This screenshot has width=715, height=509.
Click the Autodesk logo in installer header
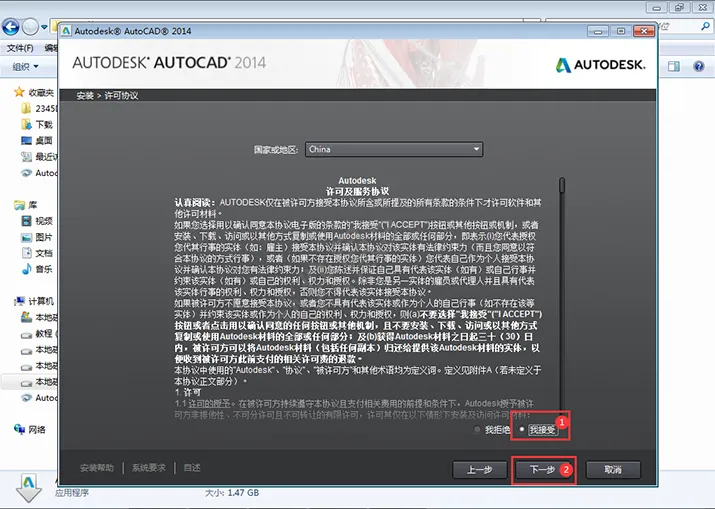tap(600, 65)
